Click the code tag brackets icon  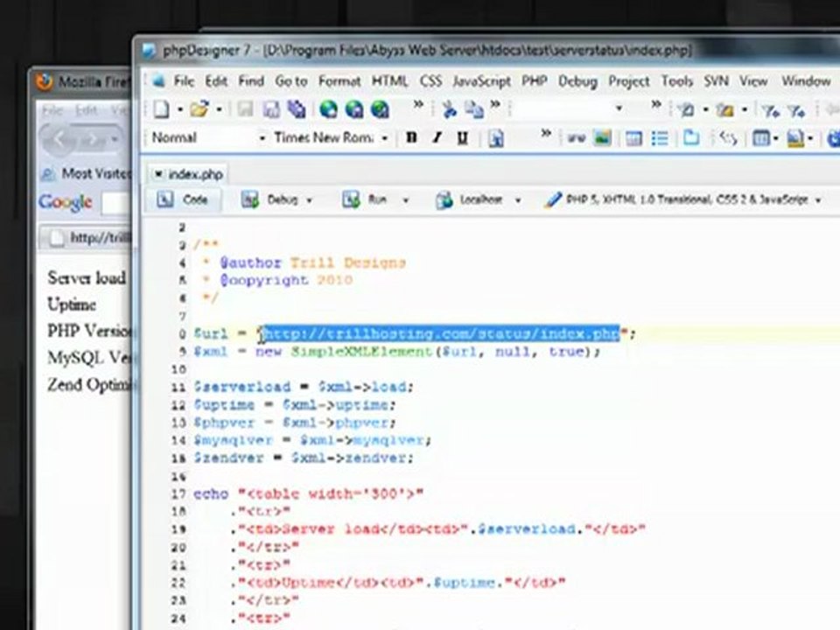[727, 138]
